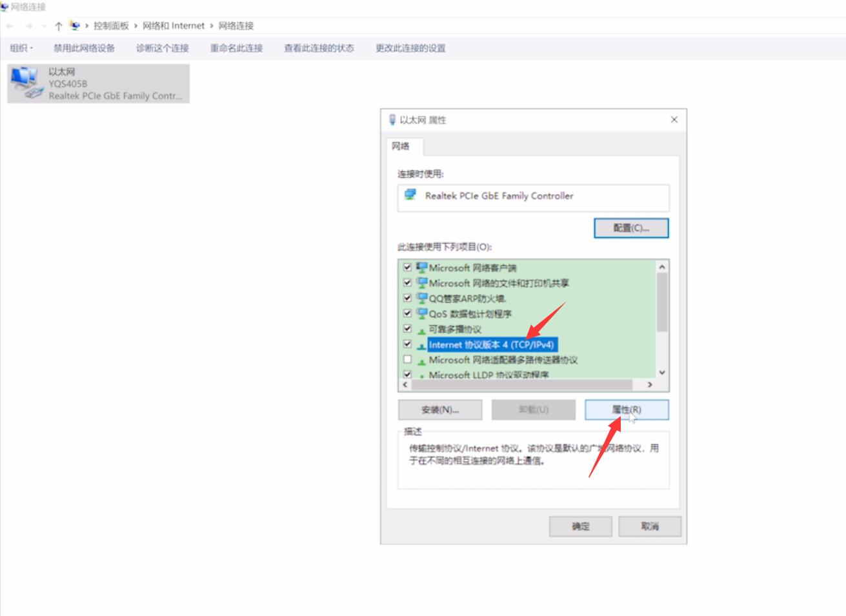846x616 pixels.
Task: Toggle the Microsoft 网络客户端 checkbox
Action: (x=407, y=267)
